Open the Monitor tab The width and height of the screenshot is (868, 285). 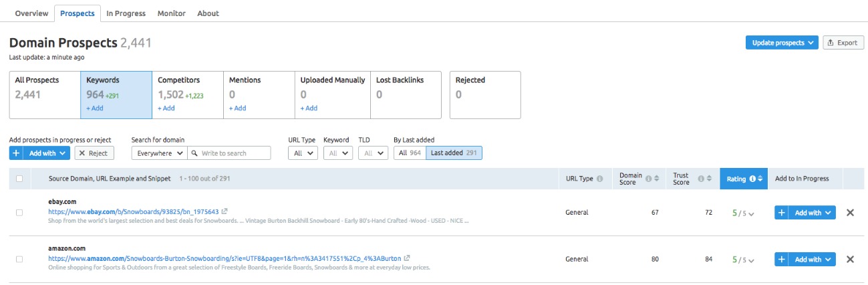click(171, 13)
